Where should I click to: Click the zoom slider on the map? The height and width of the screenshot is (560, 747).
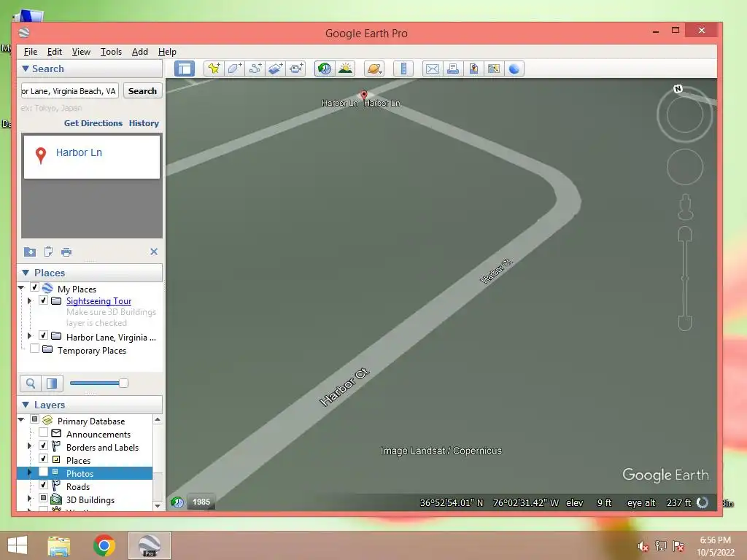pyautogui.click(x=685, y=279)
